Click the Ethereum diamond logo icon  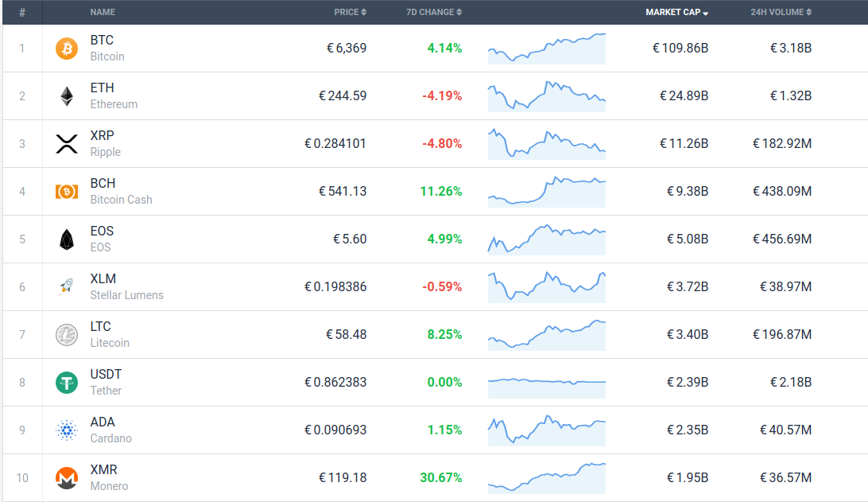tap(67, 96)
